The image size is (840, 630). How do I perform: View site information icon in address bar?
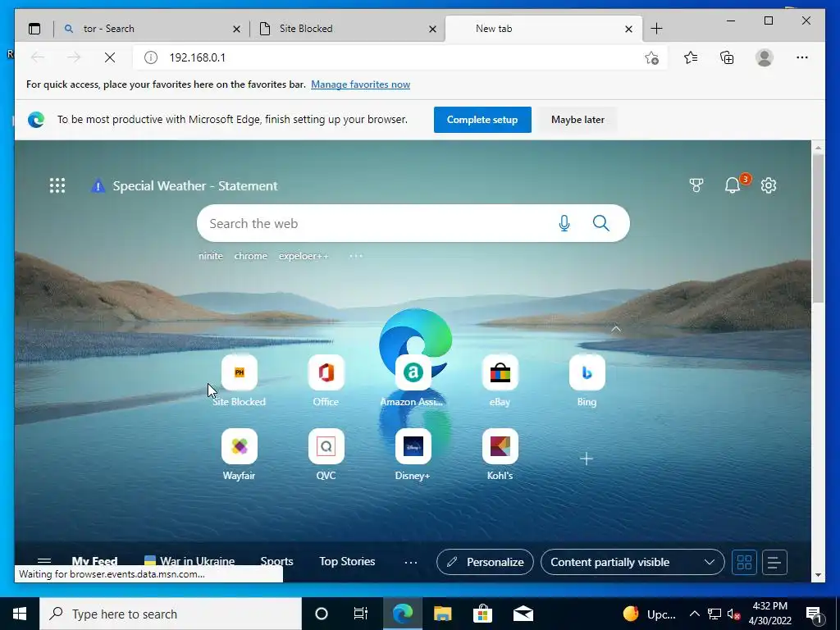click(x=151, y=57)
